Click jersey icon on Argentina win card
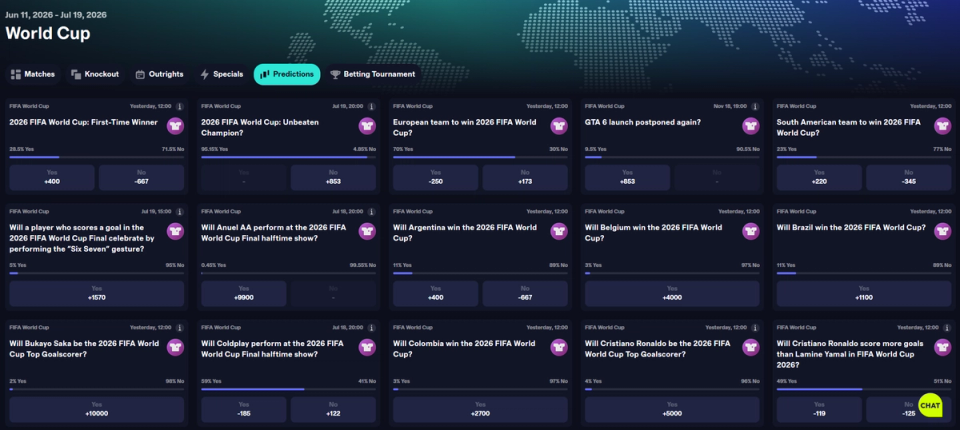This screenshot has height=430, width=960. pos(559,231)
